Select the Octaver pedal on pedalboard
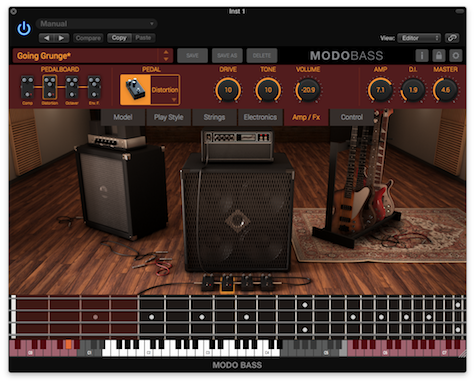The height and width of the screenshot is (383, 475). point(72,88)
